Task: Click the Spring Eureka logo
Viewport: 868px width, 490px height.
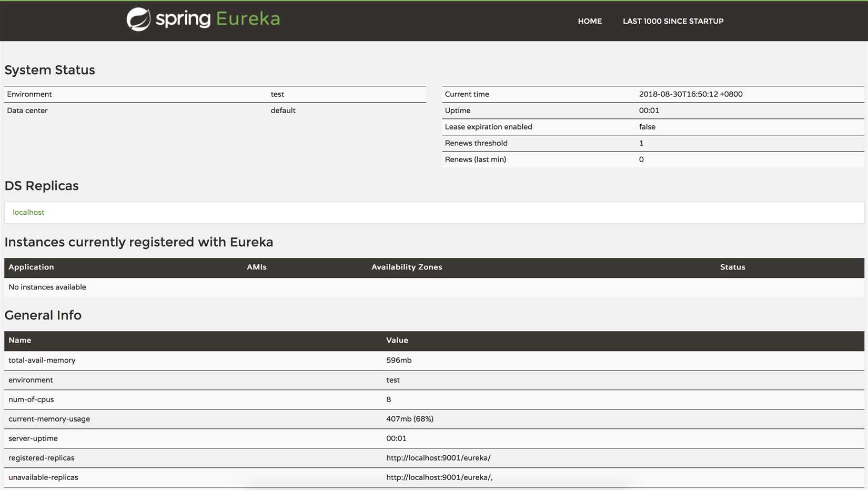Action: tap(203, 19)
